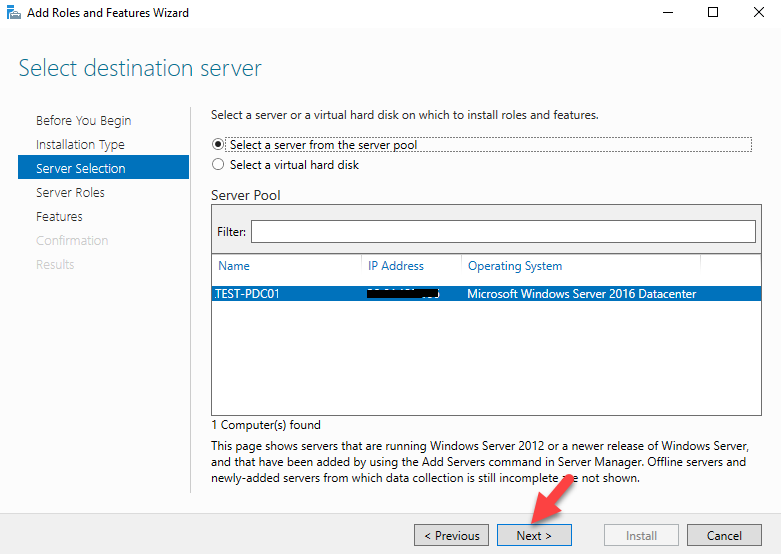Sort server pool by Name column
The width and height of the screenshot is (781, 554).
[x=234, y=266]
